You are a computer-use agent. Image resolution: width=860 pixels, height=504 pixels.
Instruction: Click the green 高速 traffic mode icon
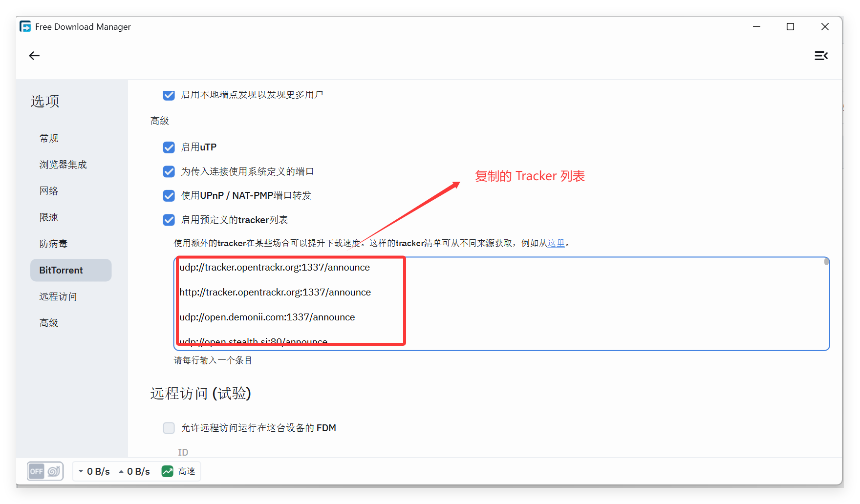tap(168, 471)
